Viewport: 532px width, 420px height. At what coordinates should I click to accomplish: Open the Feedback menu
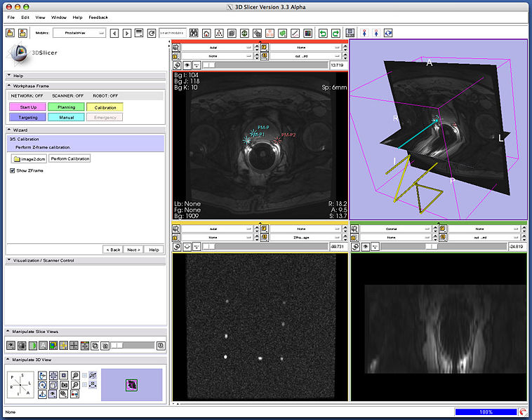pos(98,18)
